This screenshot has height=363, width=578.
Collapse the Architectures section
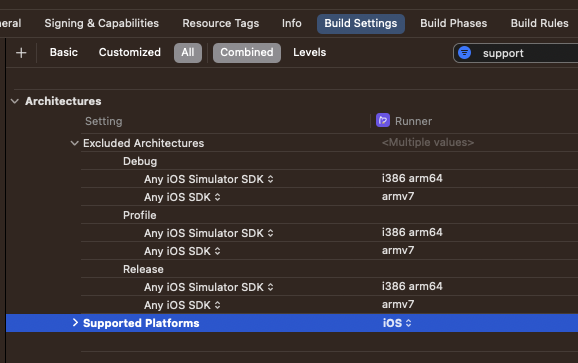coord(15,101)
